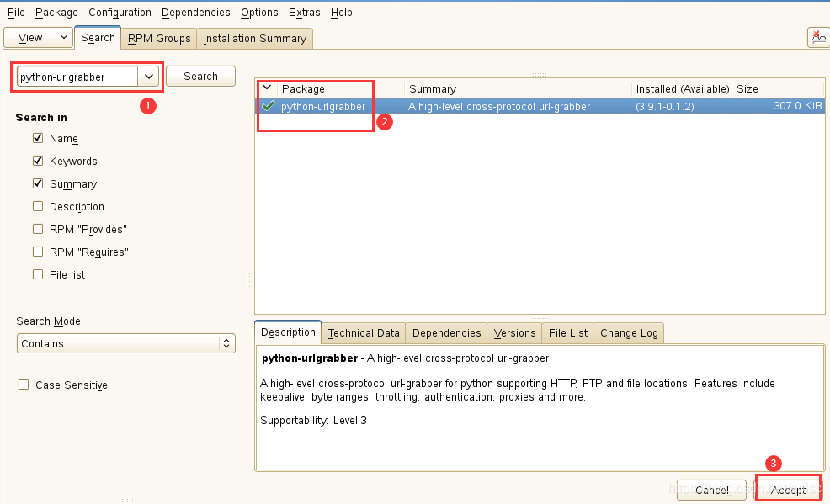Image resolution: width=830 pixels, height=504 pixels.
Task: Open the Extras menu
Action: tap(305, 12)
